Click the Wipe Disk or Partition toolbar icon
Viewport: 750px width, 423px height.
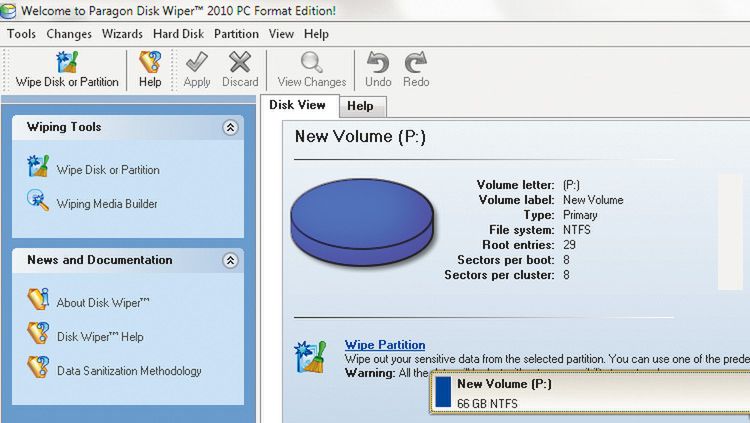point(67,62)
